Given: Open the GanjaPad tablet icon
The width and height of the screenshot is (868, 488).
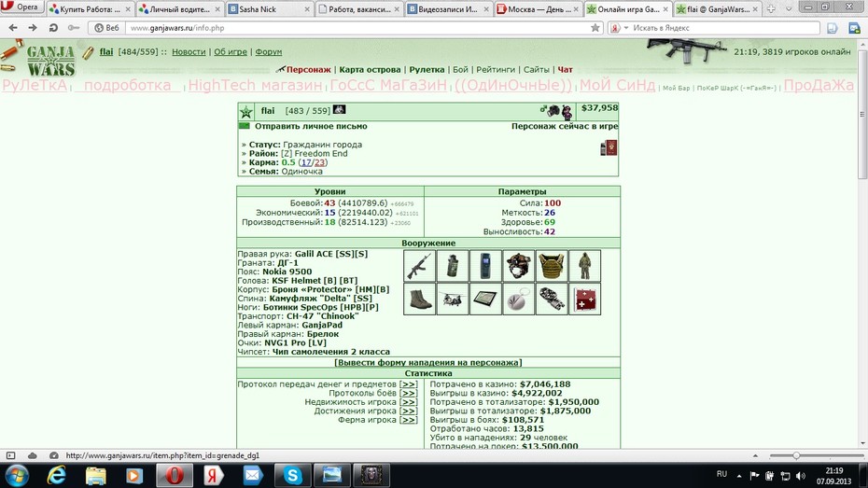Looking at the screenshot, I should pos(485,299).
